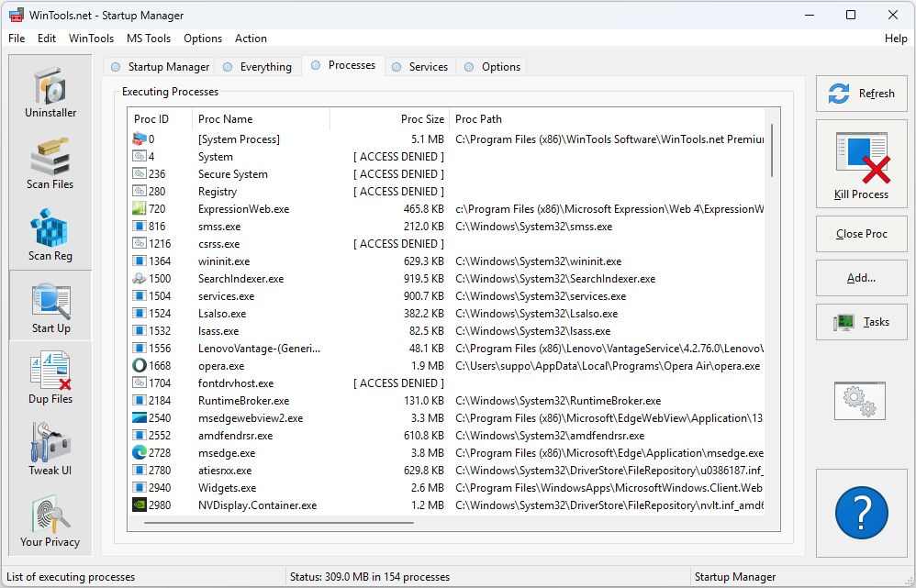Image resolution: width=916 pixels, height=588 pixels.
Task: Select the Everything tab radio button
Action: pyautogui.click(x=228, y=66)
